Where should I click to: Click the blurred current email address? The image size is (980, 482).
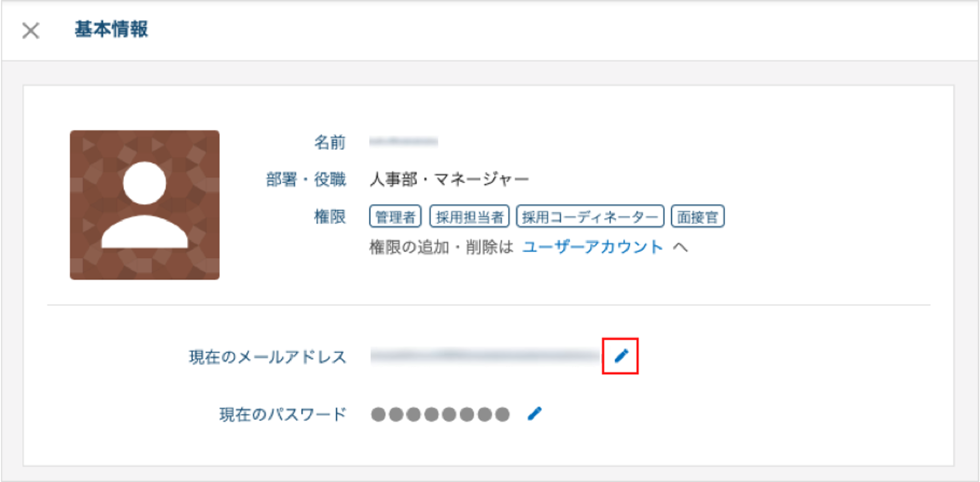click(x=485, y=356)
